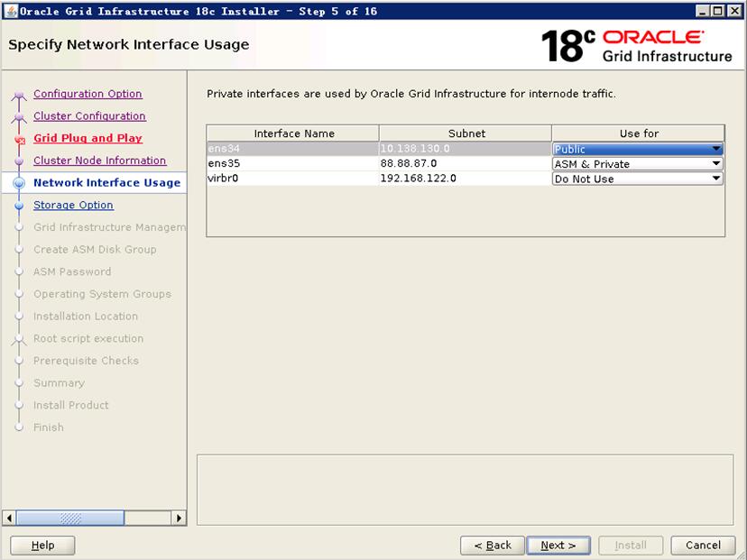The image size is (747, 560).
Task: Go back with the Back button
Action: tap(492, 546)
